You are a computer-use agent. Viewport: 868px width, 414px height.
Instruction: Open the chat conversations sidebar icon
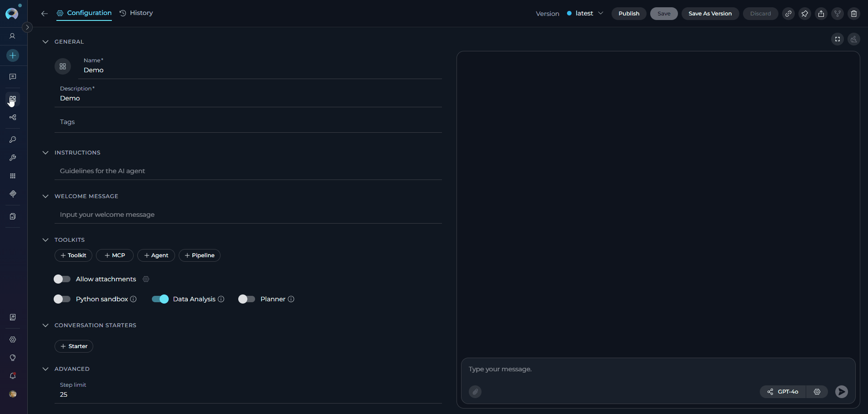pyautogui.click(x=13, y=77)
